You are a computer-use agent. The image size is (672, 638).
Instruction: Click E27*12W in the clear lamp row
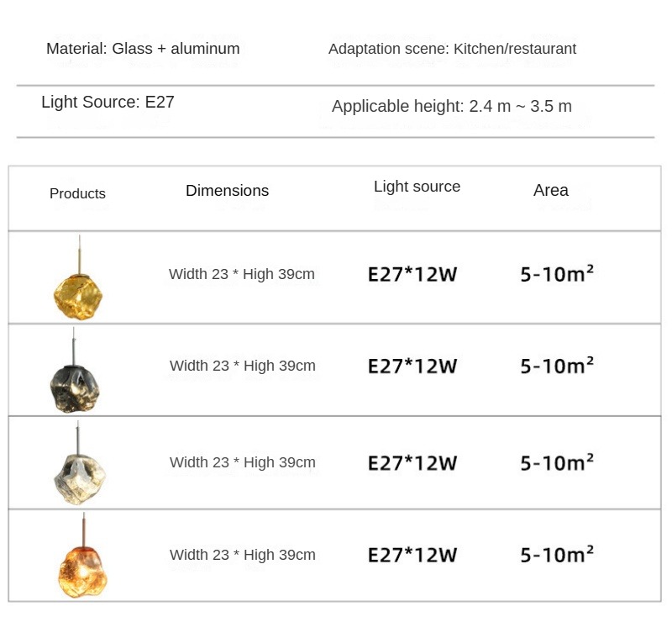point(412,462)
